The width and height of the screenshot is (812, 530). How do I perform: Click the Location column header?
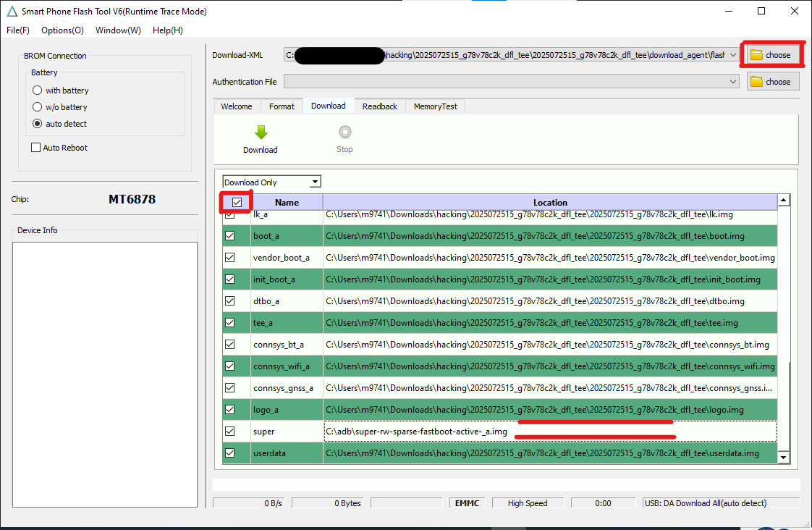[x=550, y=203]
